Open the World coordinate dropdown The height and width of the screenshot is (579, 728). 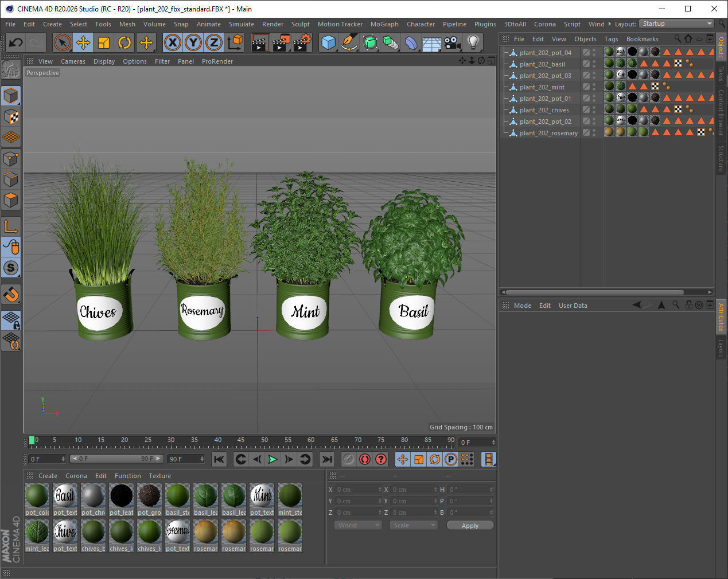[x=358, y=525]
